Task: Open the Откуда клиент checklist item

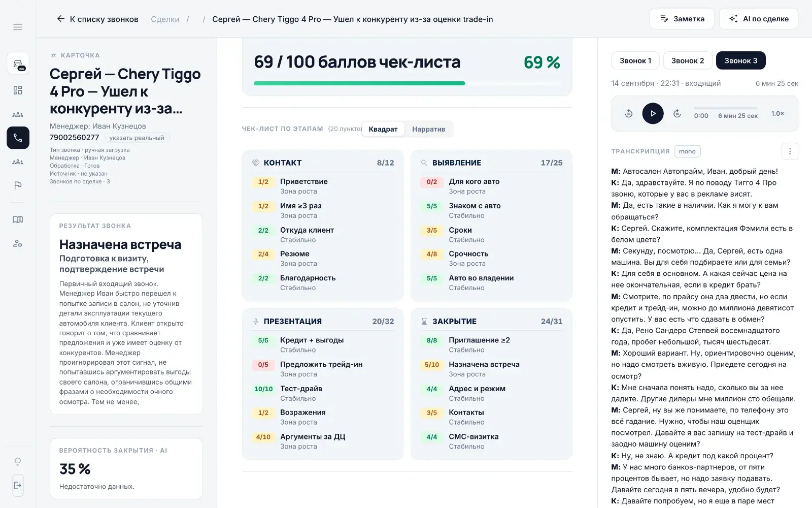Action: coord(323,235)
